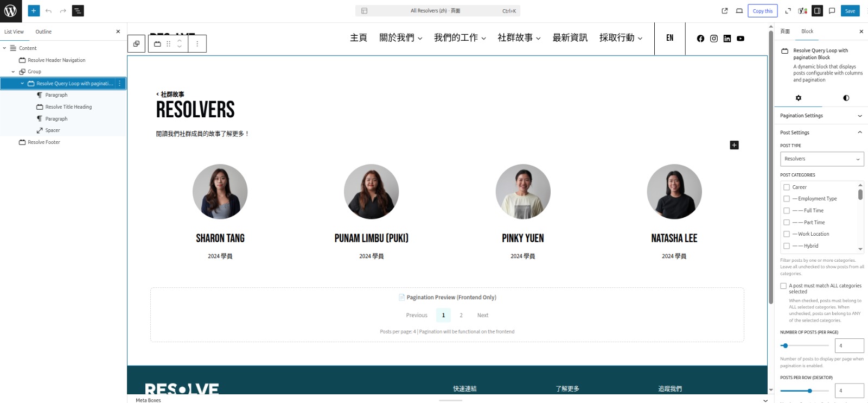Viewport: 868px width, 403px height.
Task: Redo the last undone change
Action: click(63, 11)
